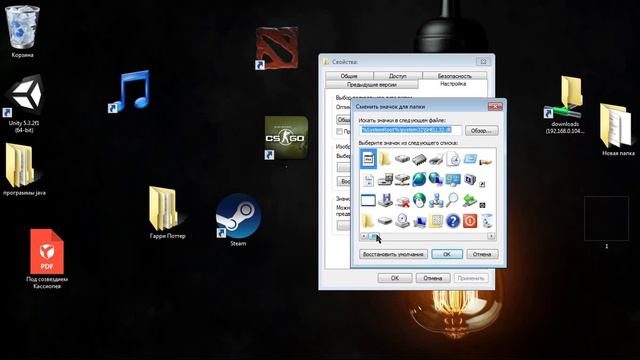Screen dimensions: 640x360
Task: Select the blank window icon in third row
Action: [368, 200]
